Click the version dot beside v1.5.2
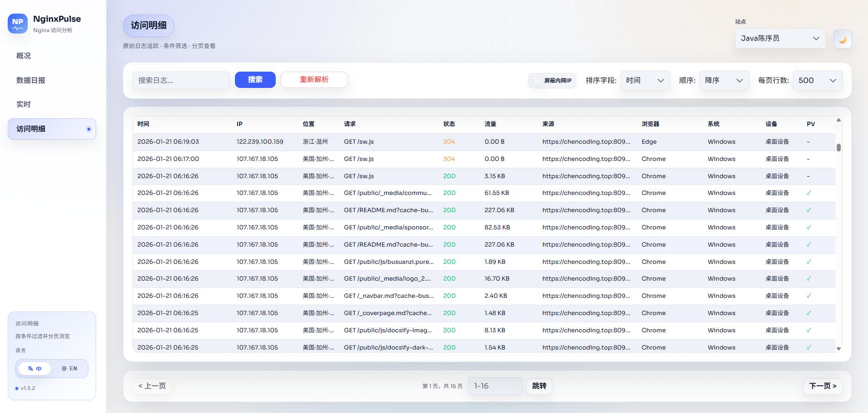868x413 pixels. (17, 389)
